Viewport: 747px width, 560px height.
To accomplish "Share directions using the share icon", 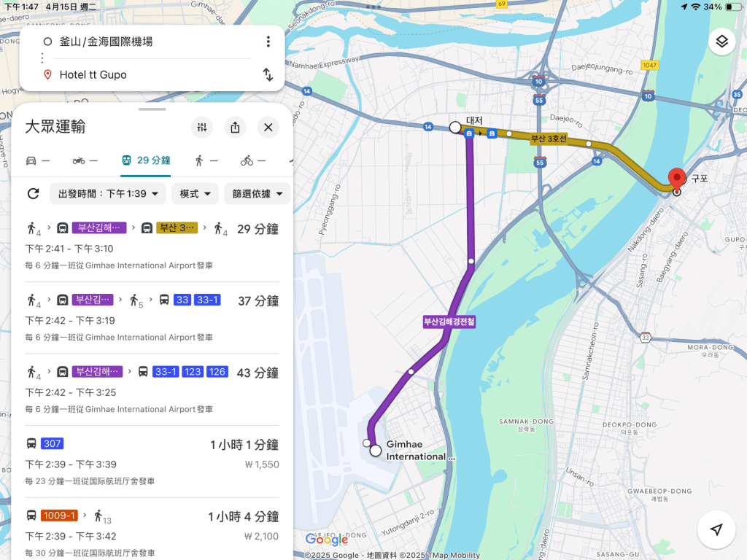I will [x=235, y=128].
